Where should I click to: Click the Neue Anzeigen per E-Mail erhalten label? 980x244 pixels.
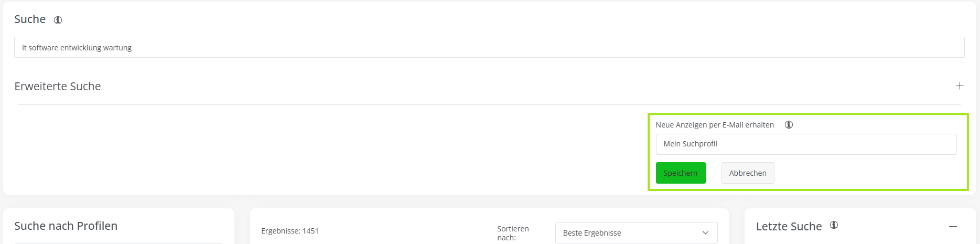715,125
